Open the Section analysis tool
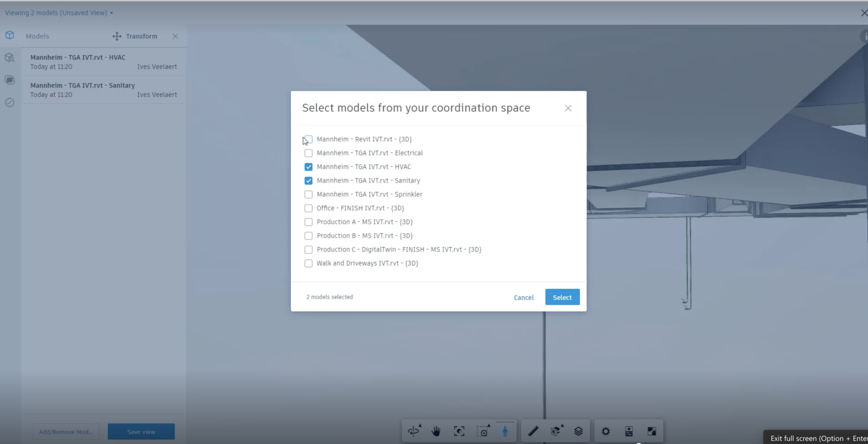Screen dimensions: 868x444 pos(556,431)
